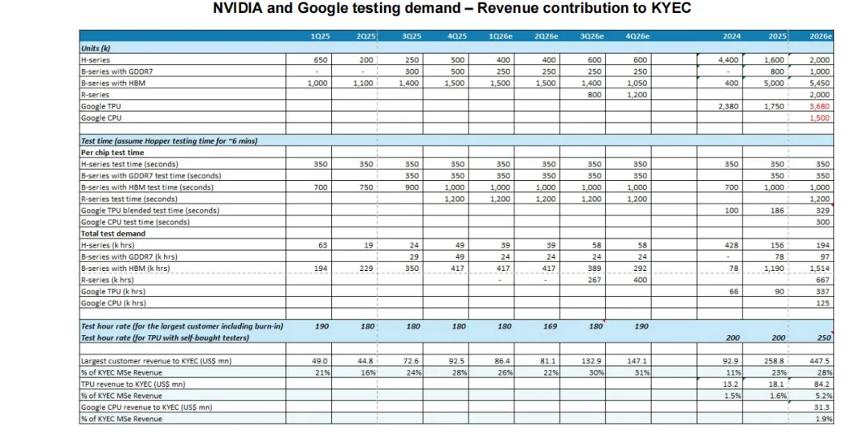Image resolution: width=868 pixels, height=443 pixels.
Task: Click 'H-series test time (seconds)' row label
Action: (x=129, y=165)
